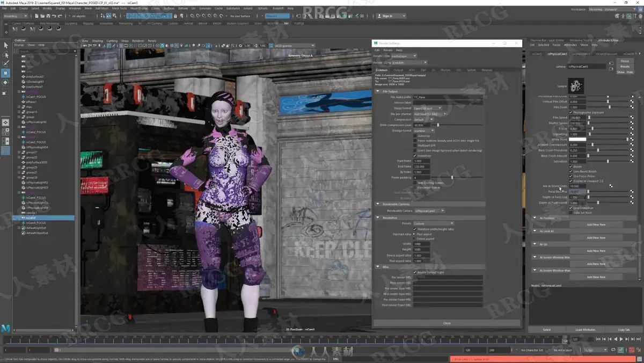Screen dimensions: 644x363
Task: Collapse the File Output section
Action: click(378, 91)
